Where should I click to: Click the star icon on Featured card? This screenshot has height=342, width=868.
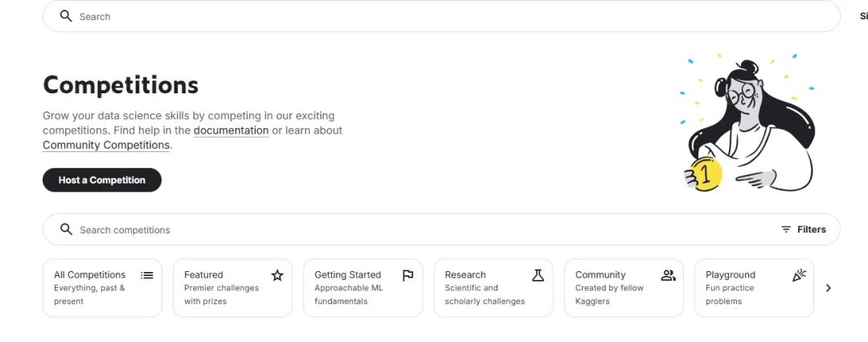(x=277, y=275)
